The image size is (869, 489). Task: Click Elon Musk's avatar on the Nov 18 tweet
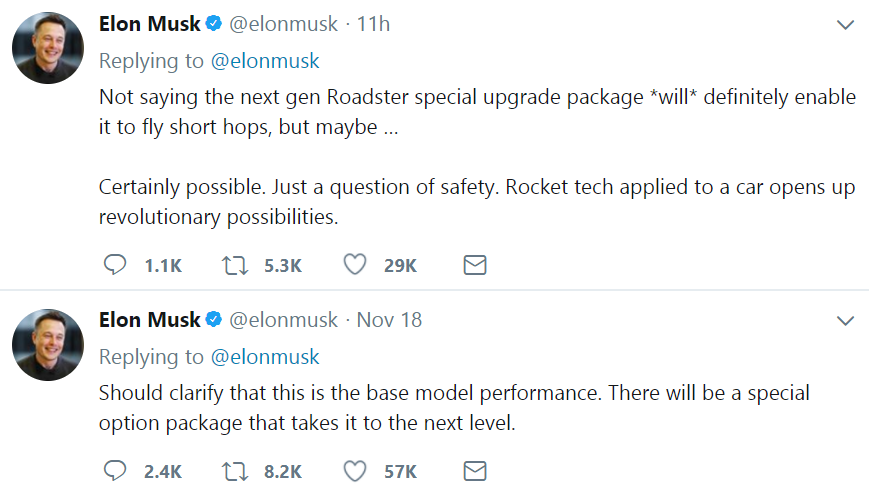(47, 345)
